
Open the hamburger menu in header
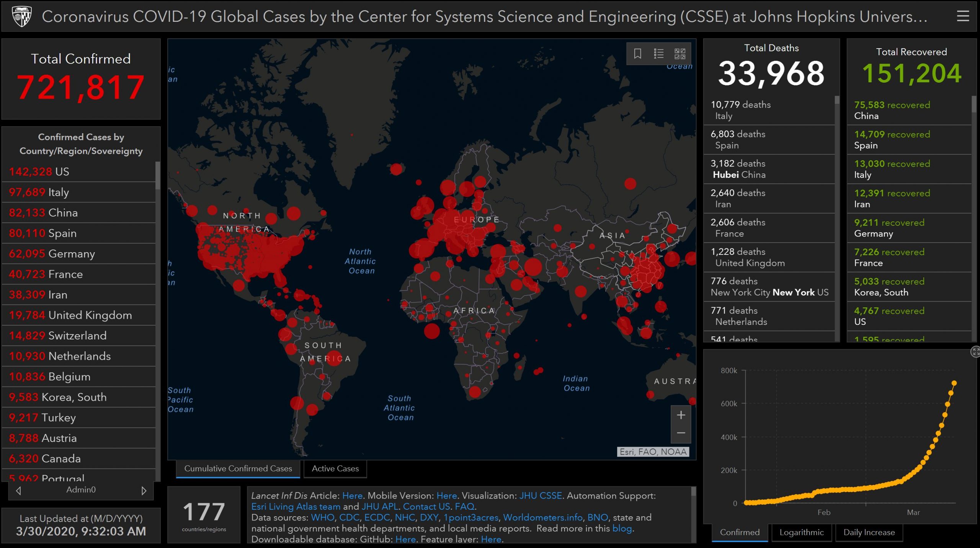click(963, 16)
